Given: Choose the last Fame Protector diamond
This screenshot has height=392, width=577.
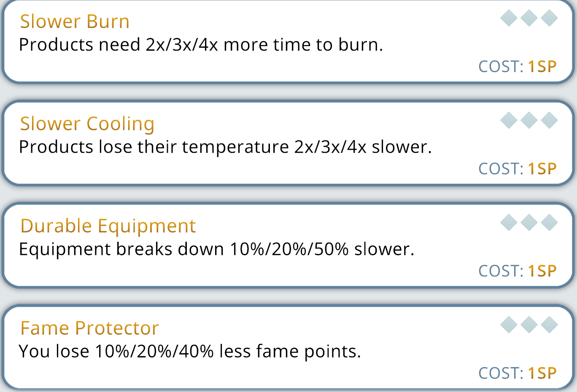Looking at the screenshot, I should tap(549, 324).
